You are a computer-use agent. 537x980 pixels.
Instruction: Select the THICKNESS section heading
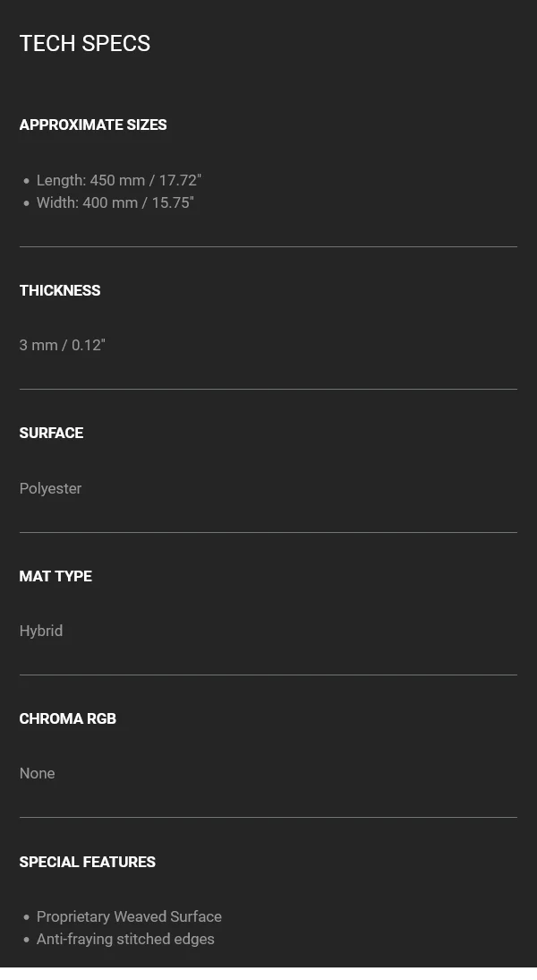[60, 290]
